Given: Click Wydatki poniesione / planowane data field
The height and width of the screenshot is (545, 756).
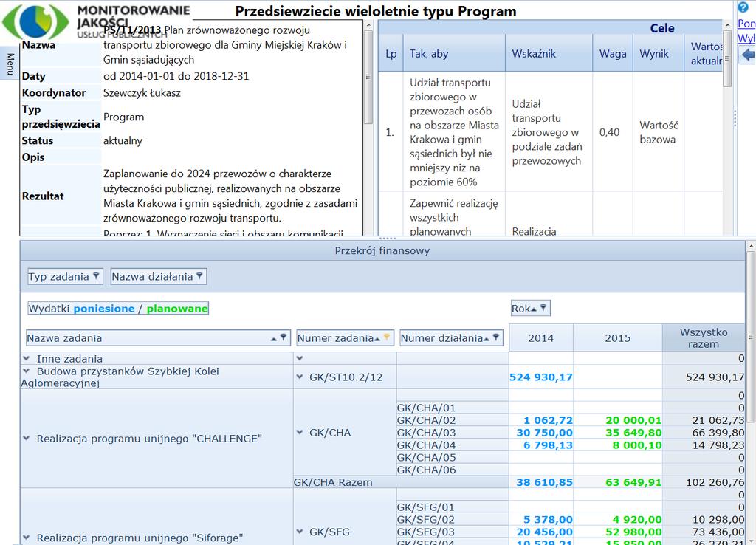Looking at the screenshot, I should tap(118, 309).
